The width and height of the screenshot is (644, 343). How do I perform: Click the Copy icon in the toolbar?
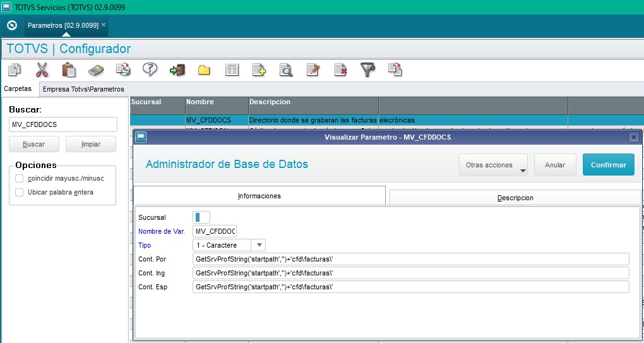[x=15, y=70]
